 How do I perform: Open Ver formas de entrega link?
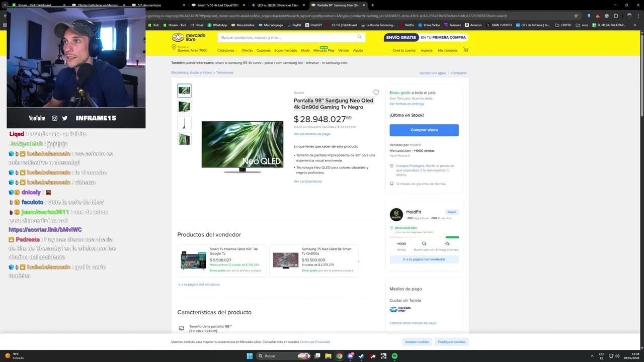pos(407,104)
